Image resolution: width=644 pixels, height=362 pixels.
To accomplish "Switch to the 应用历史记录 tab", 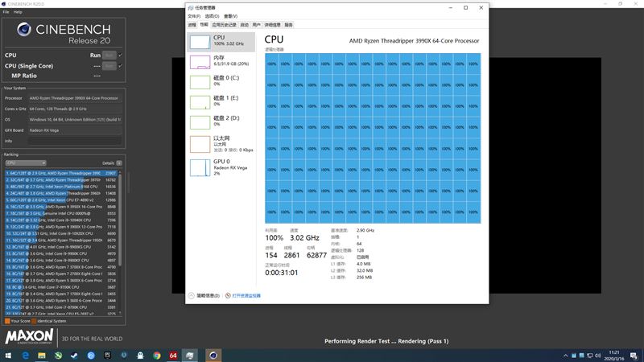I will tap(225, 25).
